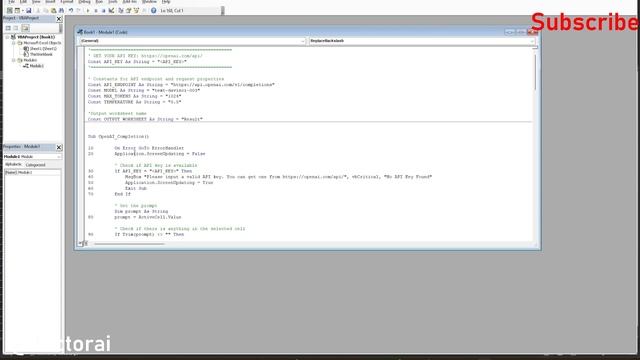The width and height of the screenshot is (640, 360).
Task: Switch to the Categorized properties tab
Action: (x=36, y=165)
